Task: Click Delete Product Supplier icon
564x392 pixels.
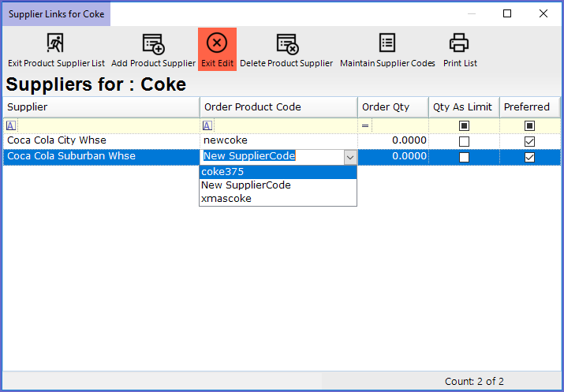Action: tap(286, 43)
